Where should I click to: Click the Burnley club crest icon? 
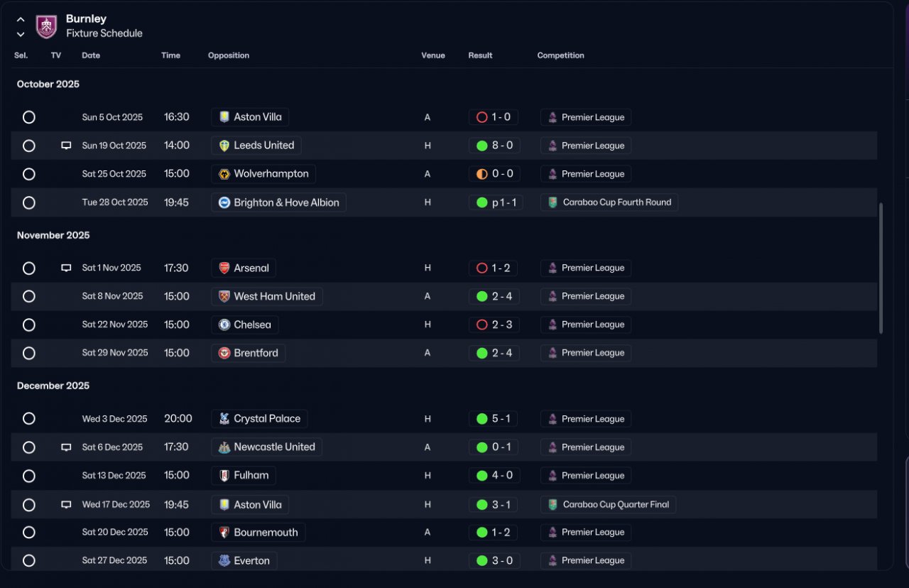click(x=46, y=26)
